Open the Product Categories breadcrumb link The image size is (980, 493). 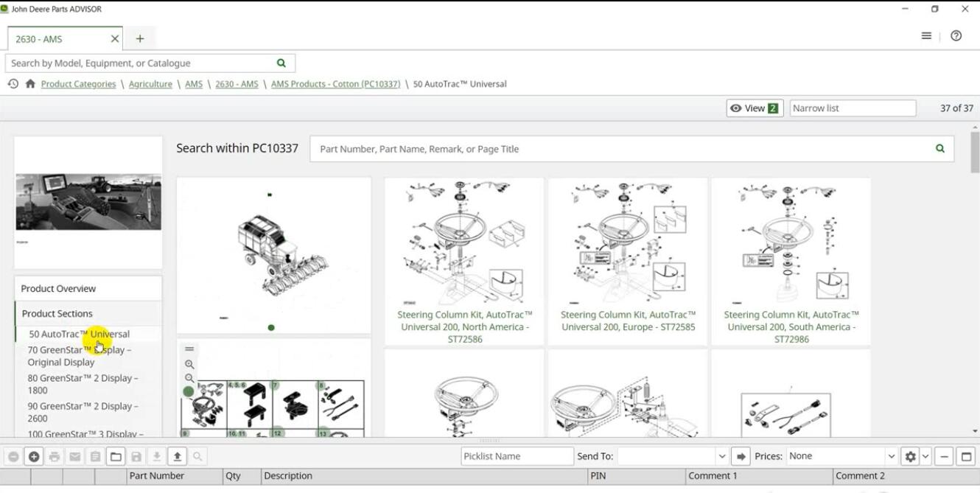coord(78,84)
